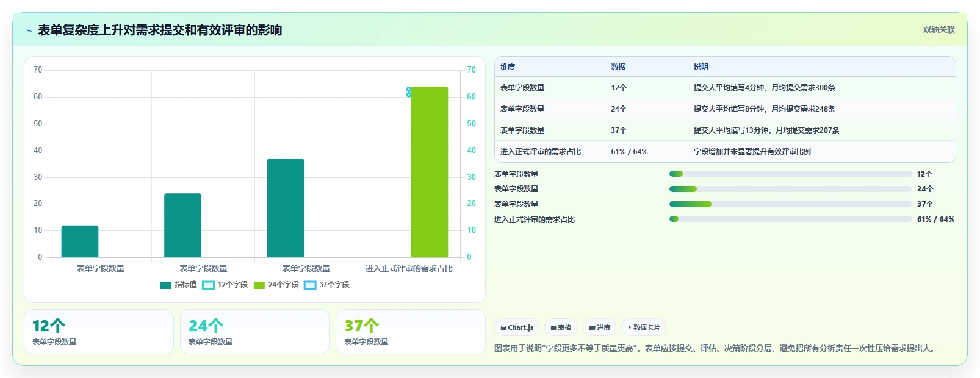The height and width of the screenshot is (378, 980).
Task: Click the dashboard title 表单复杂度上升对需求提交和有效评审的影响
Action: (160, 30)
